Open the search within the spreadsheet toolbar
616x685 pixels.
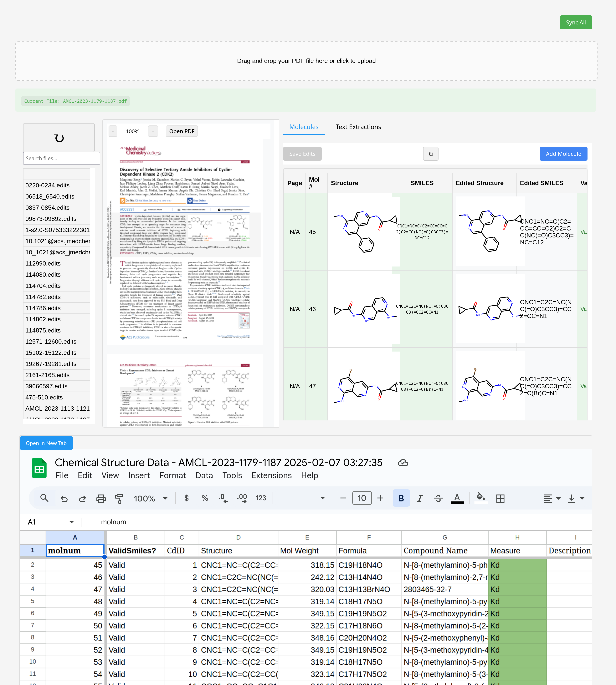(44, 498)
